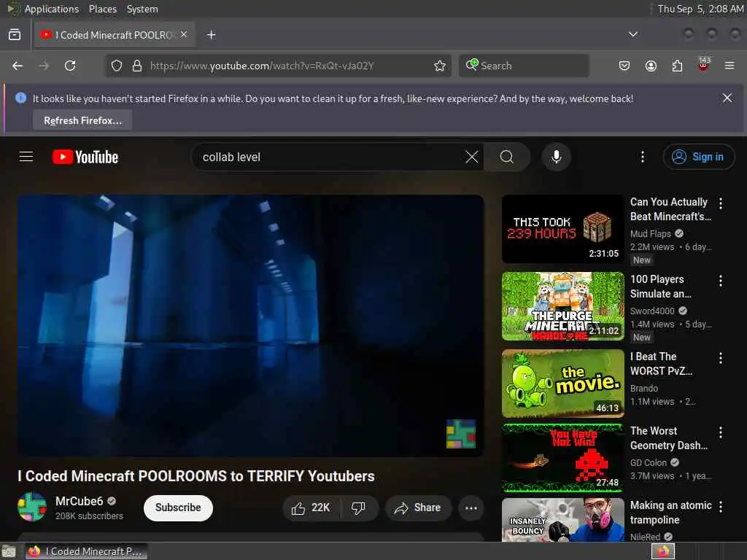Start voice search with microphone icon
The width and height of the screenshot is (747, 560).
click(x=556, y=157)
